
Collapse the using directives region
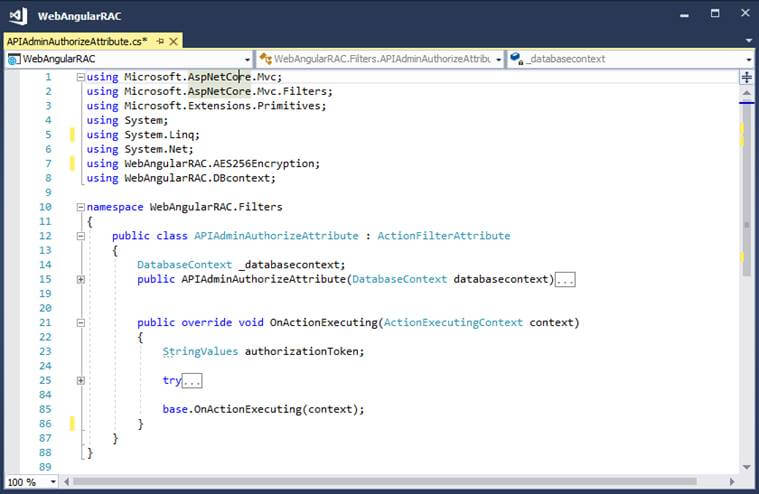[81, 77]
